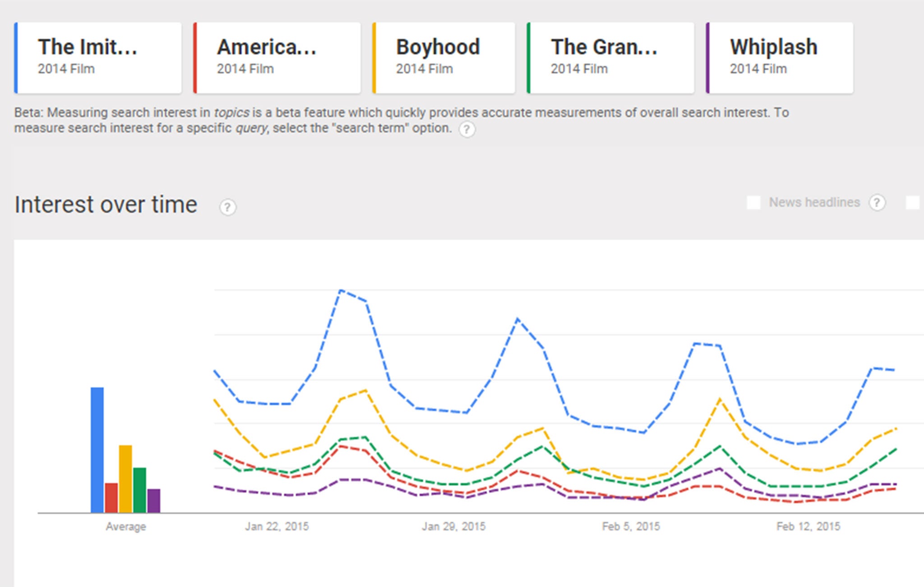Select the America... 2014 Film topic card

point(277,58)
